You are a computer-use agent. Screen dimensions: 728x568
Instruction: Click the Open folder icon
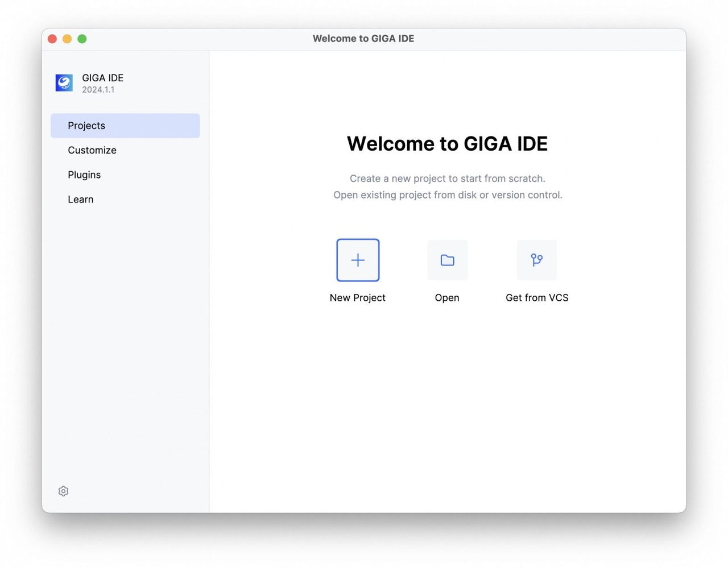click(x=447, y=260)
